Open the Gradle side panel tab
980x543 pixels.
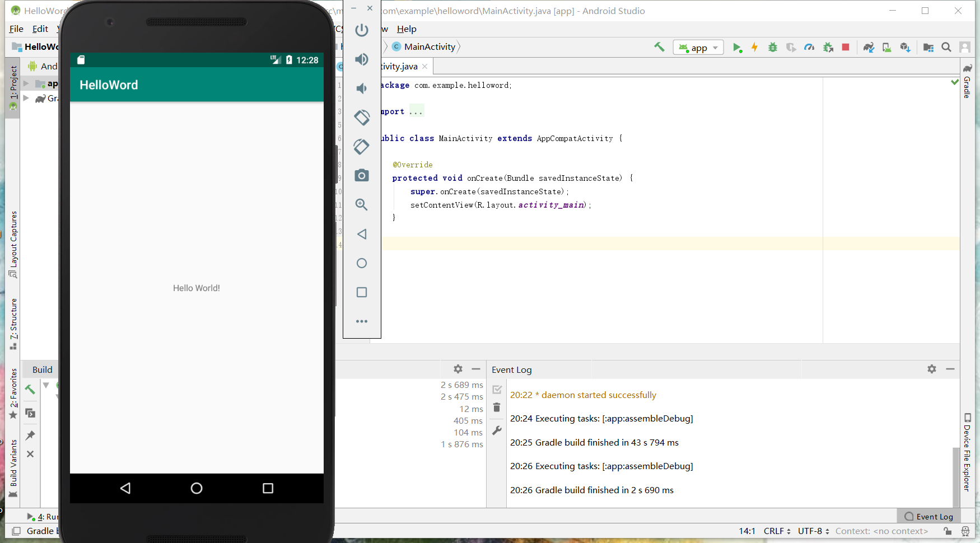tap(967, 82)
